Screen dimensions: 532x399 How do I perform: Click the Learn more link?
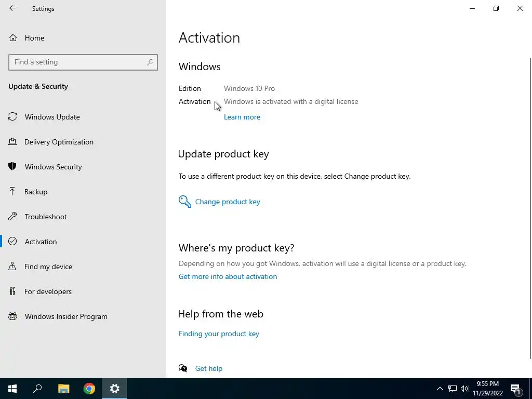[x=242, y=117]
